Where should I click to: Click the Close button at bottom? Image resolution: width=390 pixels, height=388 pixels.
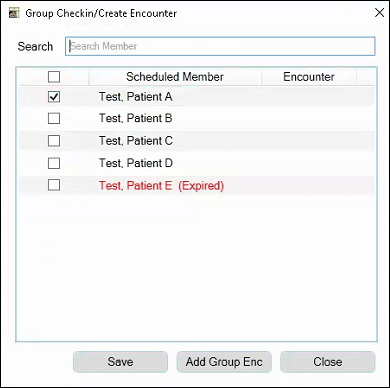click(x=328, y=362)
